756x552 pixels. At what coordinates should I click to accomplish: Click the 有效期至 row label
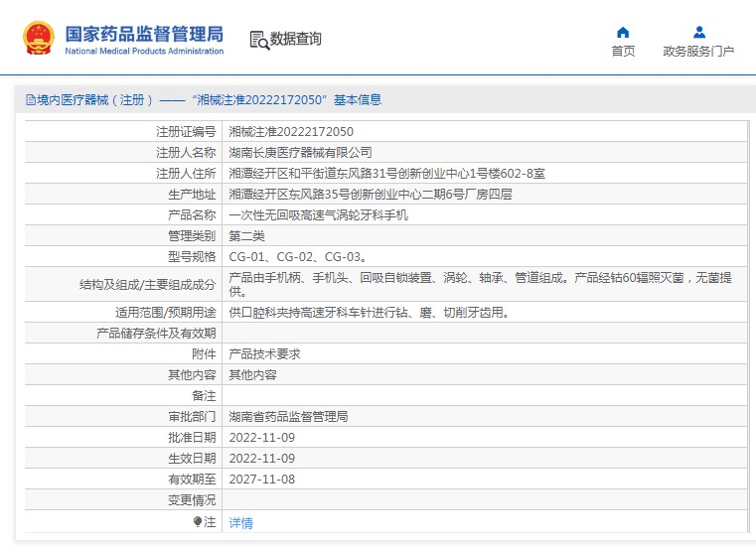[192, 480]
